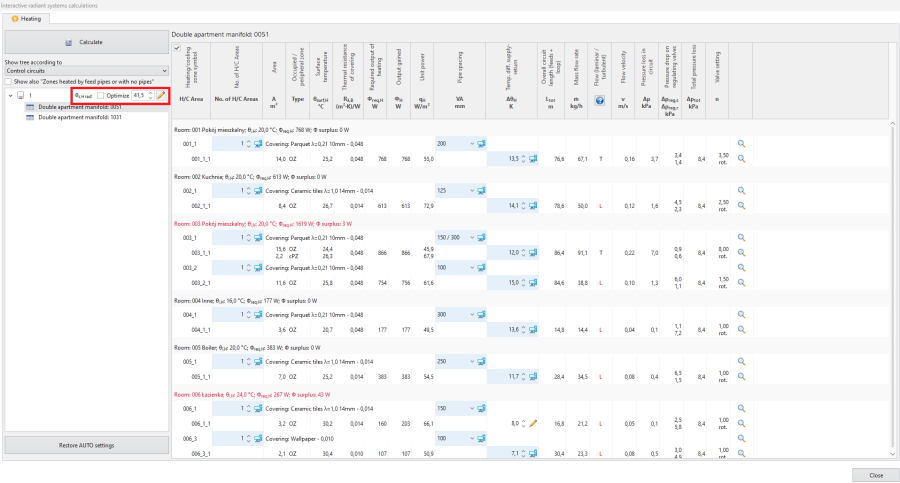Check 'Show also Zones heated by feed pipes'
Viewport: 900px width, 483px height.
click(9, 81)
